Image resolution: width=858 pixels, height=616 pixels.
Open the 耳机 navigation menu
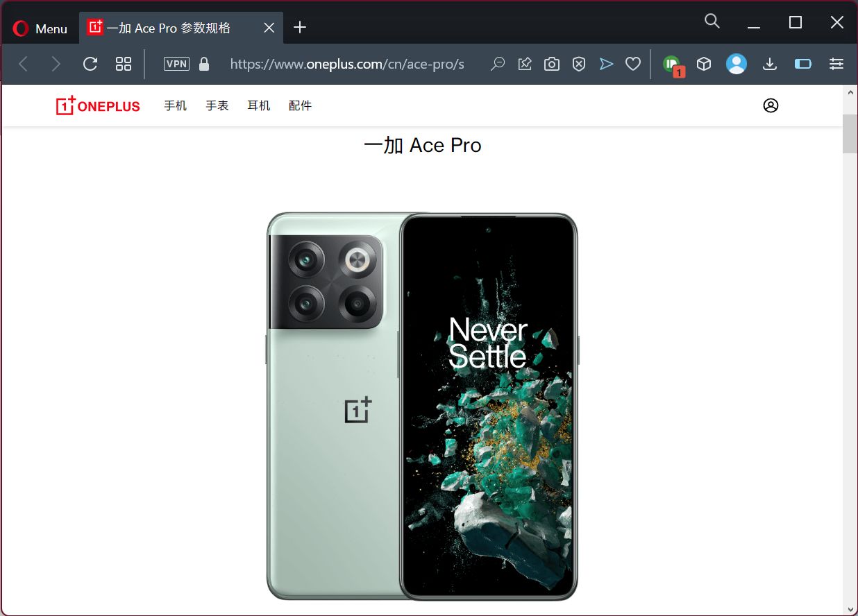[x=259, y=105]
